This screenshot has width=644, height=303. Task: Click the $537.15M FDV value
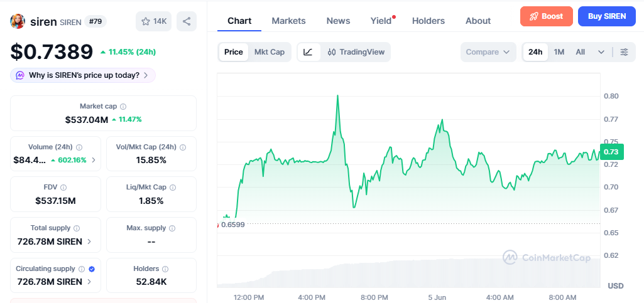tap(55, 201)
